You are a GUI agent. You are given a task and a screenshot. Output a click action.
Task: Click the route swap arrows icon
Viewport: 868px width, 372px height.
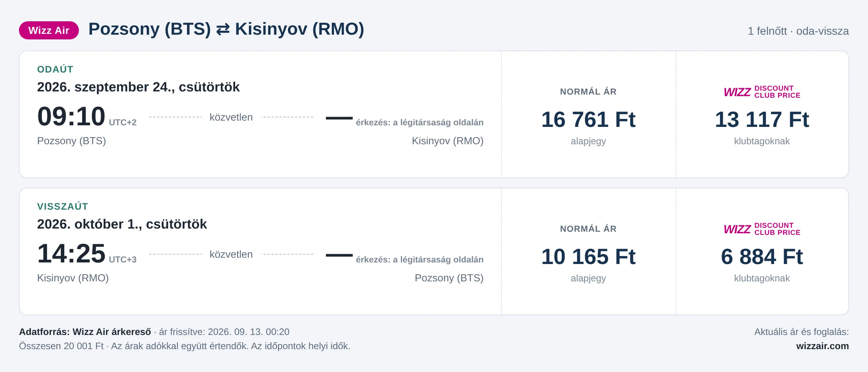tap(223, 30)
